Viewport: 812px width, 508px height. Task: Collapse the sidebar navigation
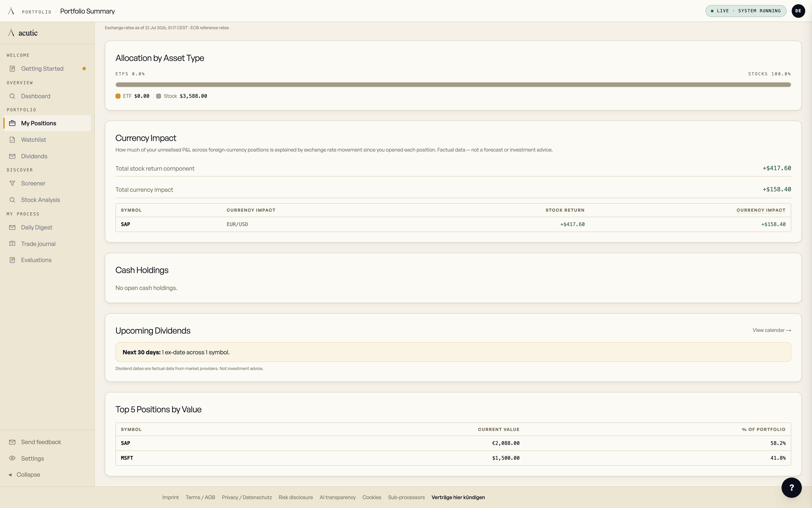click(24, 475)
